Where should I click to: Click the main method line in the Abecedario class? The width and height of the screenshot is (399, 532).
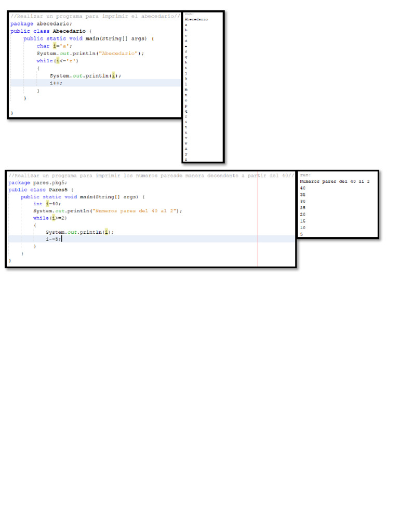[x=88, y=38]
